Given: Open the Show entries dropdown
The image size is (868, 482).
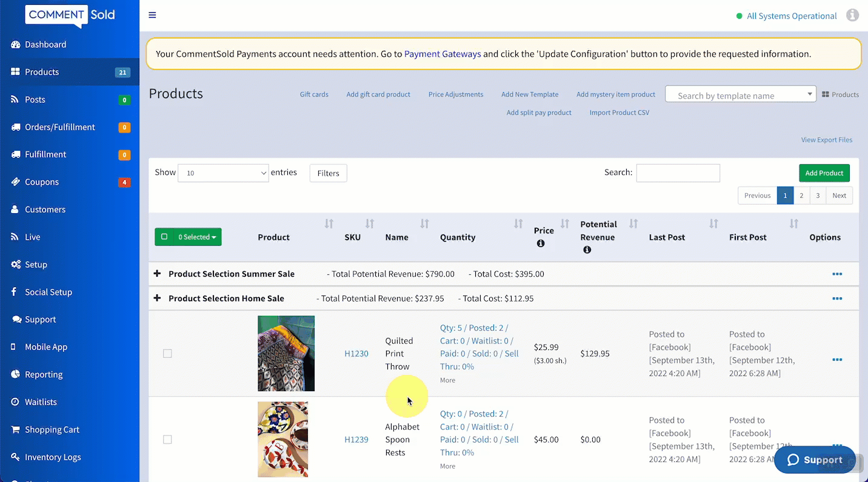Looking at the screenshot, I should [x=223, y=173].
